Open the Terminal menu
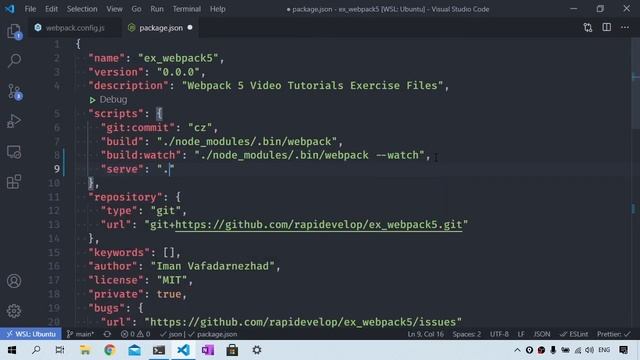The image size is (640, 360). coord(187,9)
